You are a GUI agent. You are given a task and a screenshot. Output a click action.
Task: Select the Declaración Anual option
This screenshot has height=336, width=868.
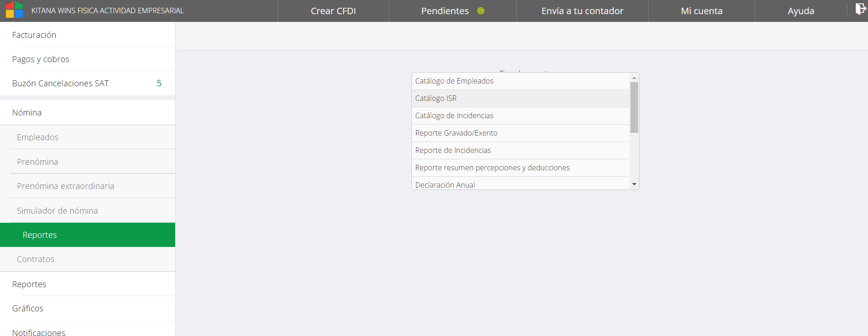(x=445, y=184)
